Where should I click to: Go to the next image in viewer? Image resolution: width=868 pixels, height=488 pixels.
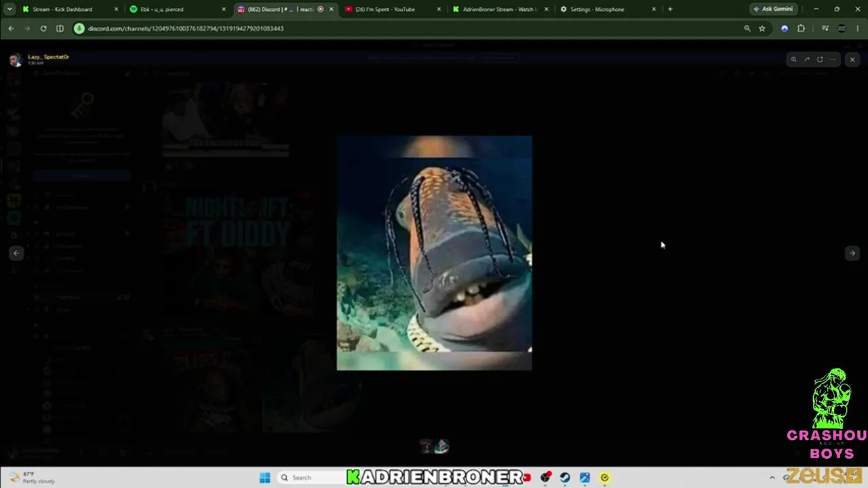pos(852,253)
